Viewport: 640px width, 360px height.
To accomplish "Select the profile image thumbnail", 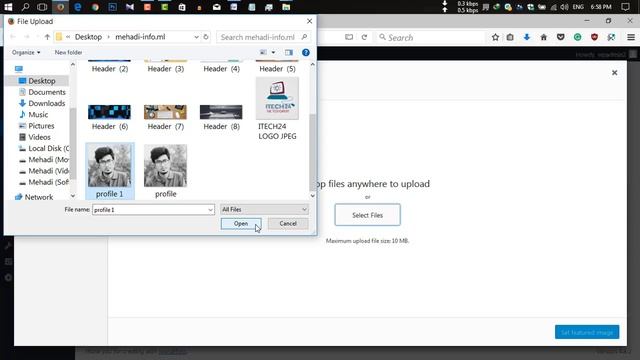I will click(x=165, y=166).
